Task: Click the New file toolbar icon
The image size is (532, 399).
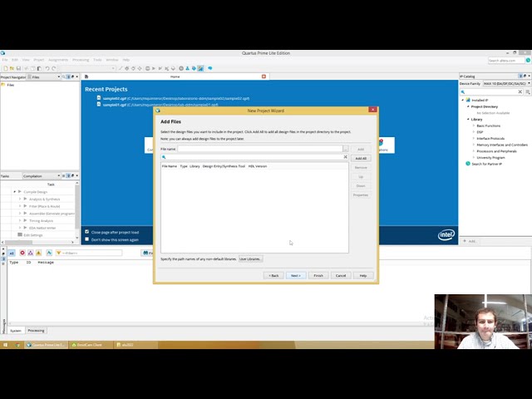Action: coord(6,68)
